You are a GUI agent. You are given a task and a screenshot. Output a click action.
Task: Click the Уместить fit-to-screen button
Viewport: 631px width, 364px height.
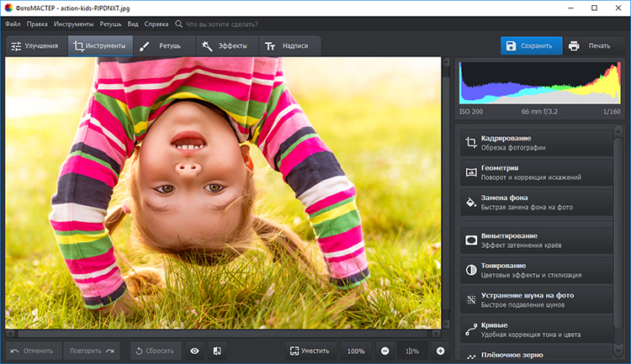[x=310, y=351]
